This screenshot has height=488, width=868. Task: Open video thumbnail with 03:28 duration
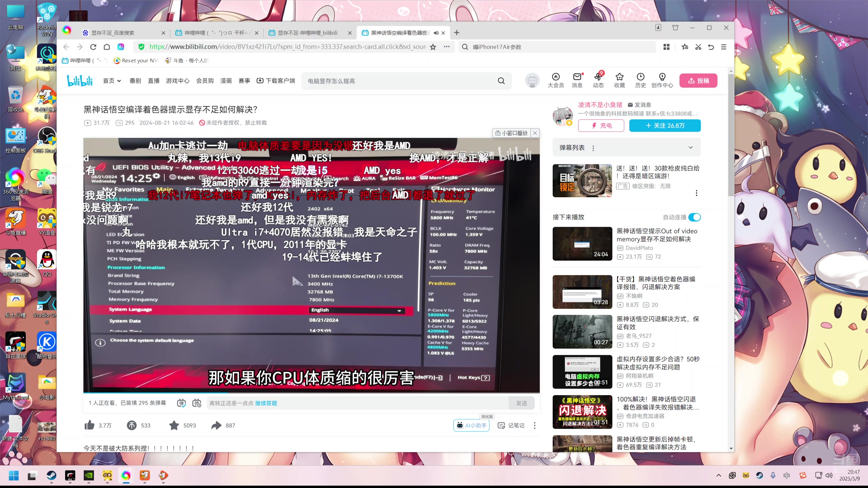(582, 292)
